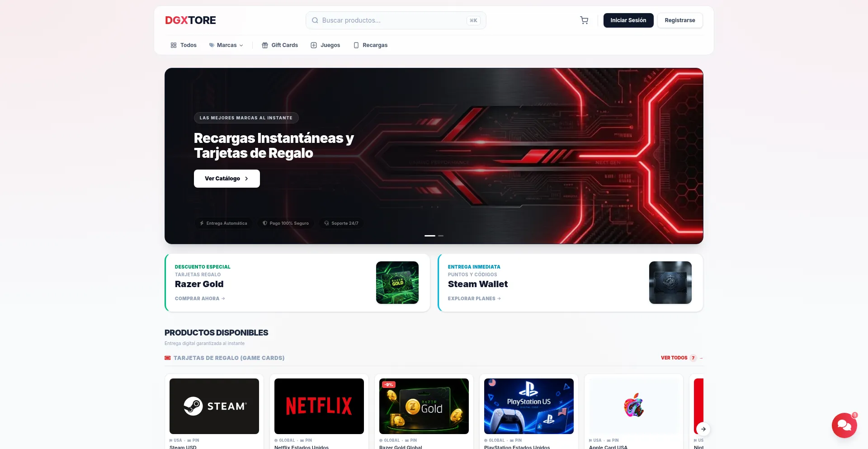Viewport: 868px width, 449px height.
Task: Open the Todos category
Action: pyautogui.click(x=184, y=45)
